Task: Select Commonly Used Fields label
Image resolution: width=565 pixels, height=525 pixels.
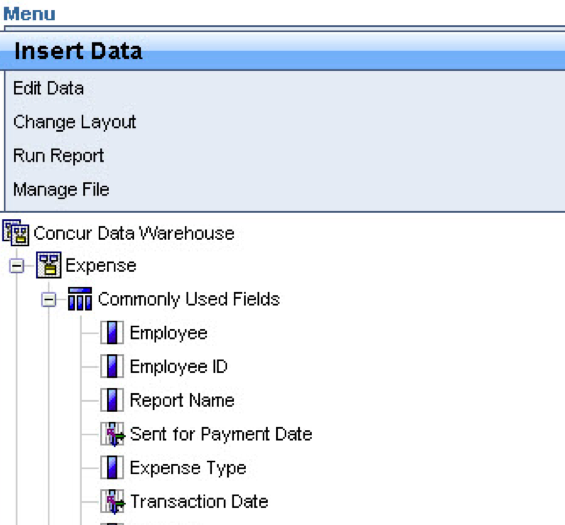Action: pos(189,299)
